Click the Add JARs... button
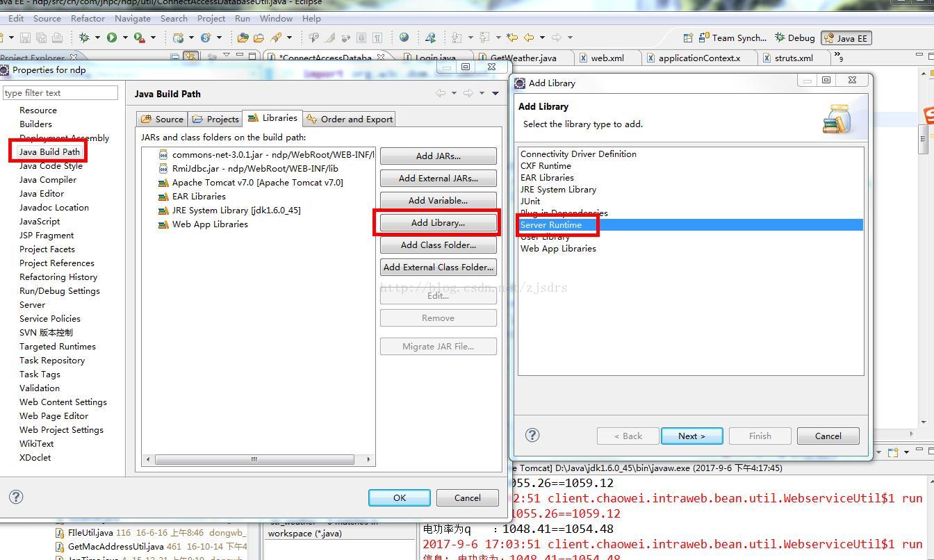Screen dimensions: 934x560 tap(438, 156)
